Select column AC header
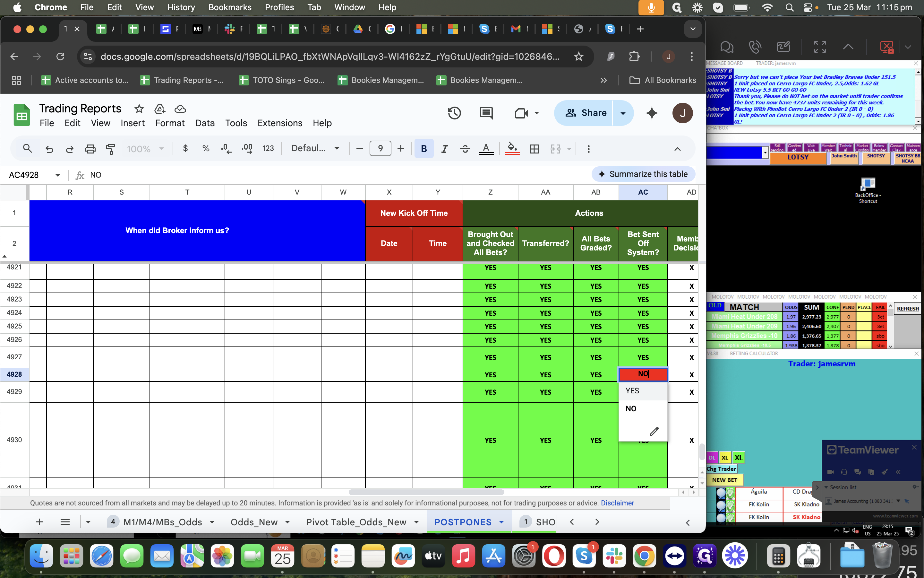924x578 pixels. (x=643, y=192)
